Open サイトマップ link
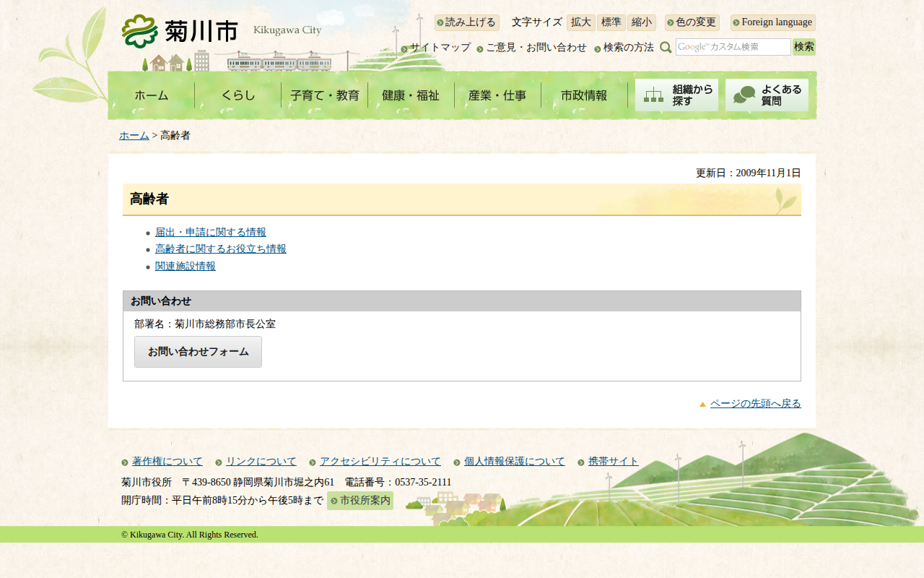The image size is (924, 578). click(440, 48)
